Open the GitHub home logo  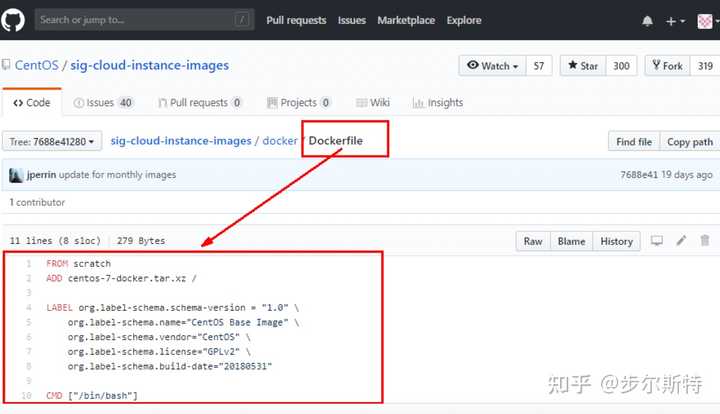[x=12, y=20]
